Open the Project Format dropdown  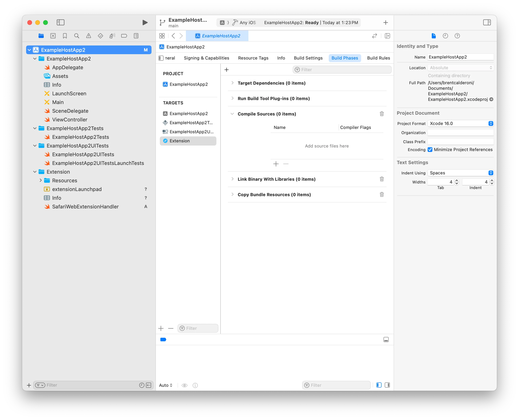tap(460, 123)
